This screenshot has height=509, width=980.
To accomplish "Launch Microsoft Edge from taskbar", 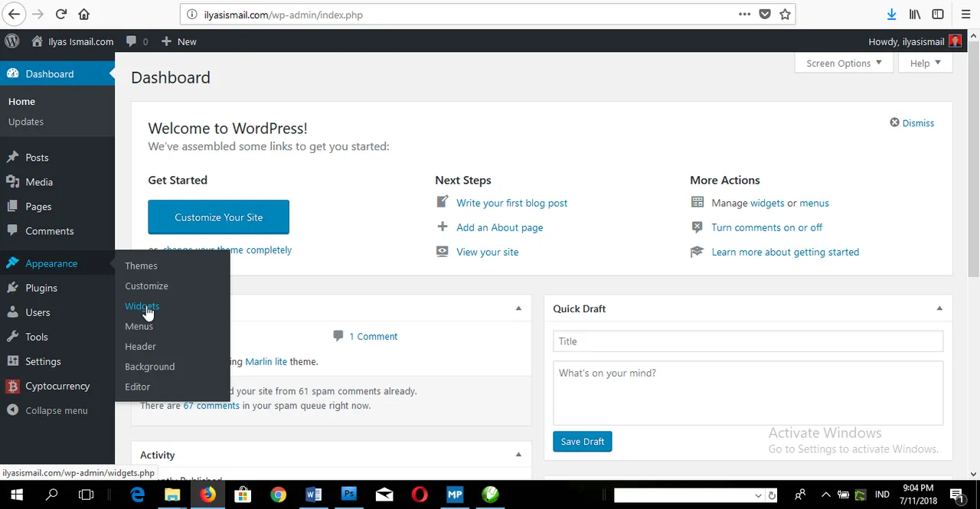I will [138, 494].
